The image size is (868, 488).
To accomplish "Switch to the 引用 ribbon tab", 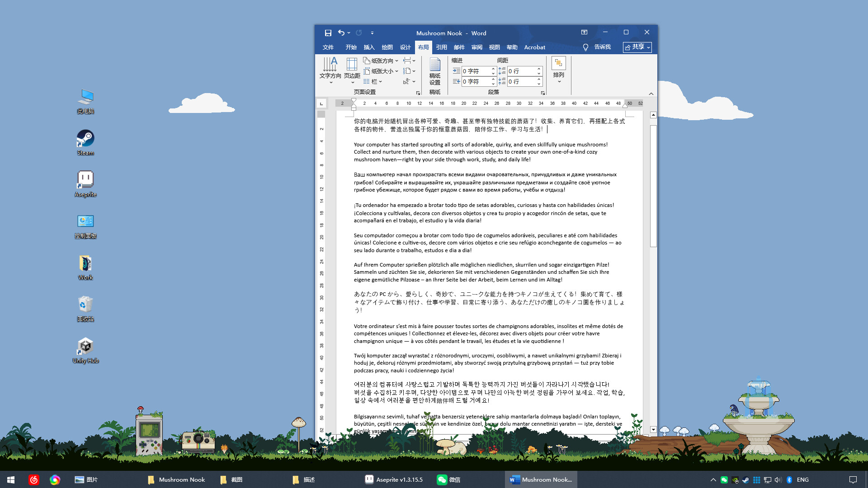I will [x=442, y=47].
